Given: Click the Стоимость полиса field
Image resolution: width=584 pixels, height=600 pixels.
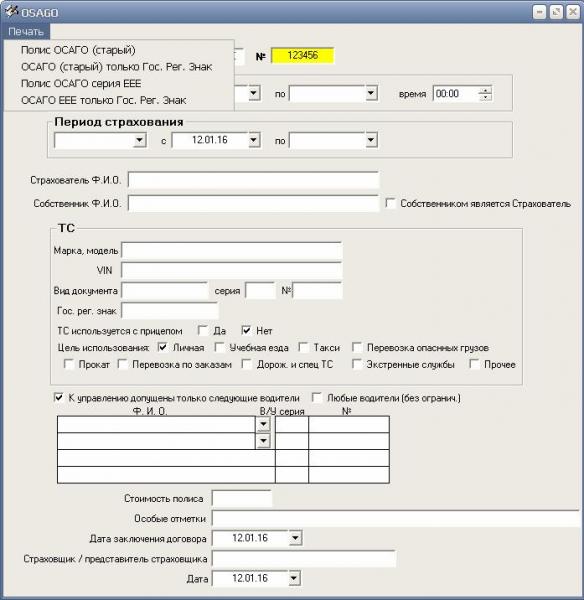Looking at the screenshot, I should coord(242,498).
